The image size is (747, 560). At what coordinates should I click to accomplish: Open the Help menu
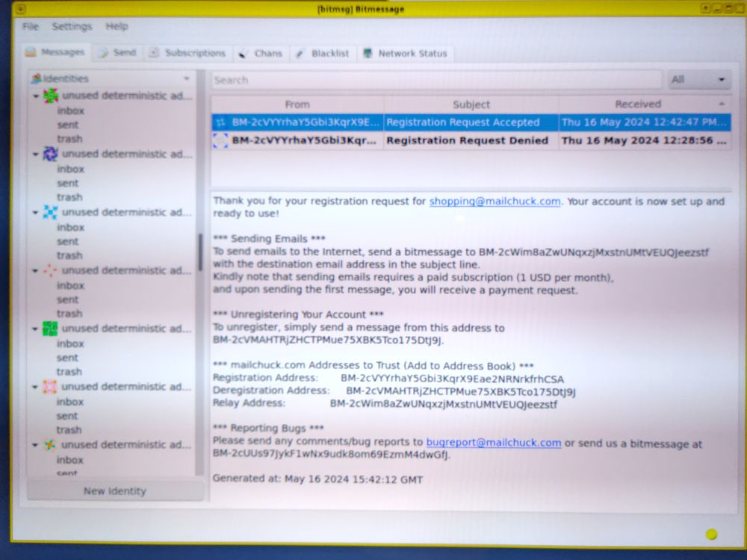(117, 26)
